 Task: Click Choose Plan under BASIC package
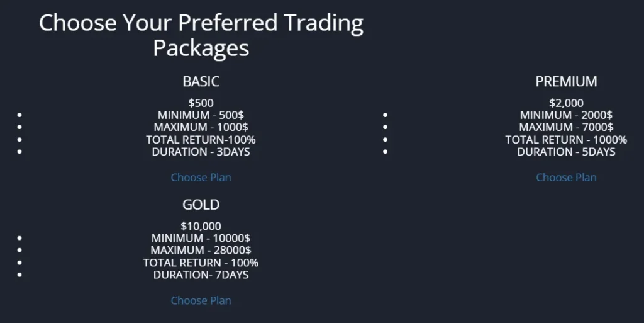(x=201, y=178)
